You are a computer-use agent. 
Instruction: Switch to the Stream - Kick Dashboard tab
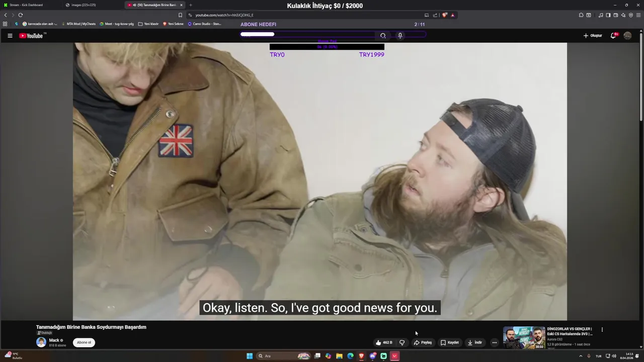[26, 5]
